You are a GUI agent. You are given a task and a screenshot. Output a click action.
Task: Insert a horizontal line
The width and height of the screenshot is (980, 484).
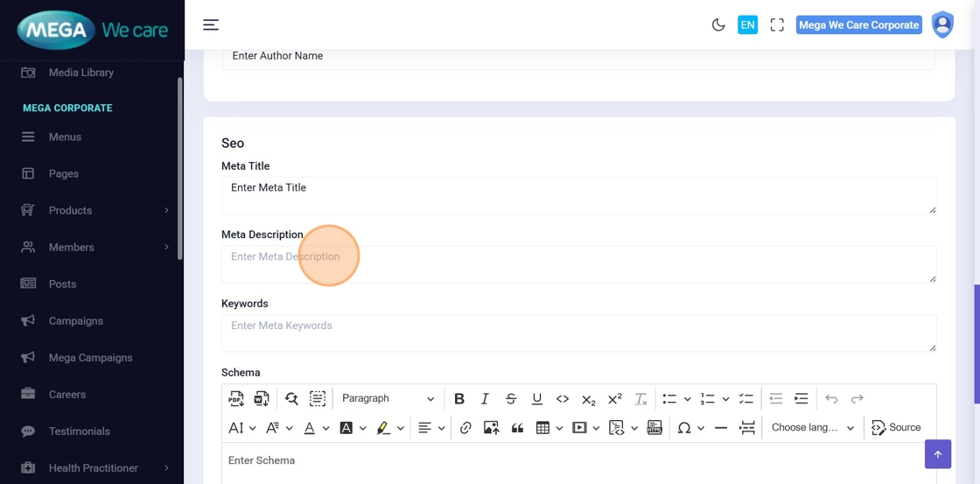tap(721, 428)
